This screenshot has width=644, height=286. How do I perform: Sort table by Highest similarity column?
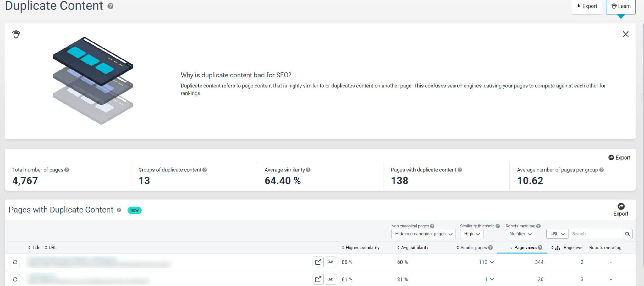point(362,248)
